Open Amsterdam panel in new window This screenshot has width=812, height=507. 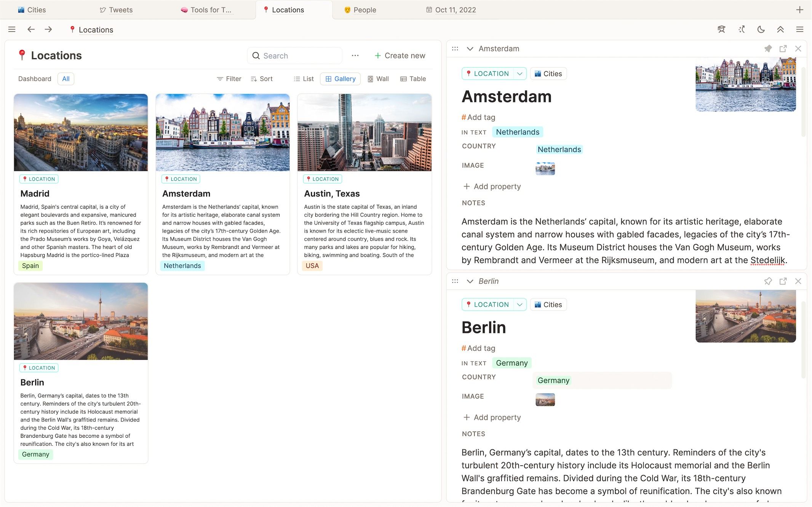coord(783,49)
